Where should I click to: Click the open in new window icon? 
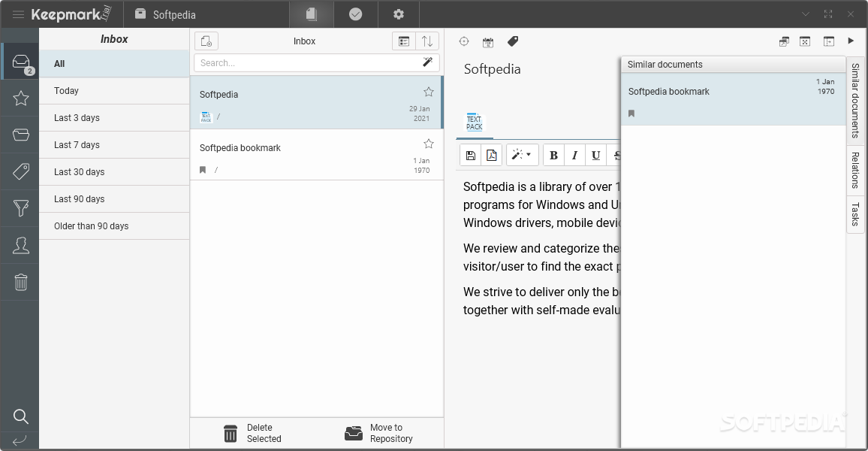coord(784,41)
